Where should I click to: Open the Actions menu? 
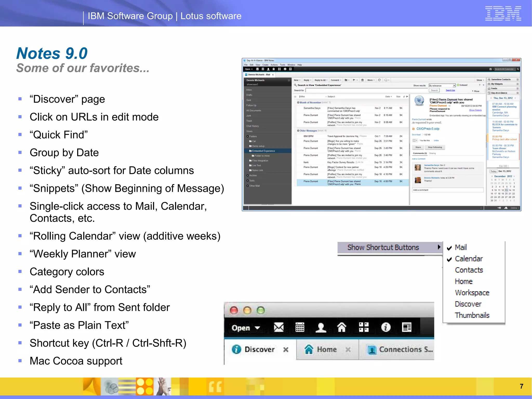[x=274, y=65]
